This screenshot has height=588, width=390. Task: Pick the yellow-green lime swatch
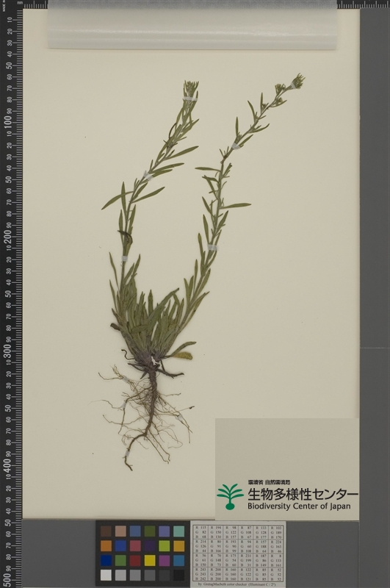tap(165, 546)
